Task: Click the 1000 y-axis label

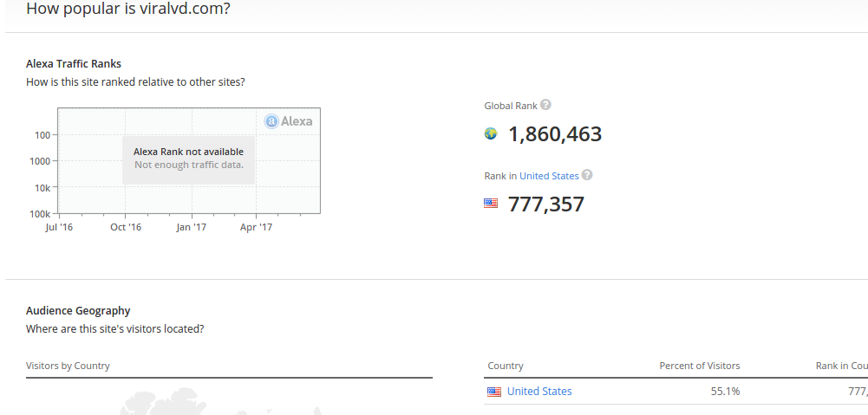Action: pos(42,161)
